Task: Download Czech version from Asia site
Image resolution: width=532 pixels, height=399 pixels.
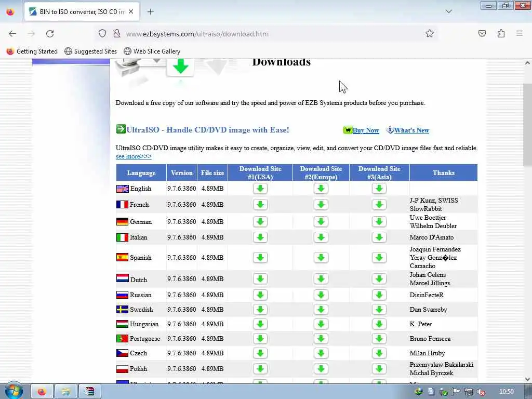Action: pyautogui.click(x=379, y=353)
